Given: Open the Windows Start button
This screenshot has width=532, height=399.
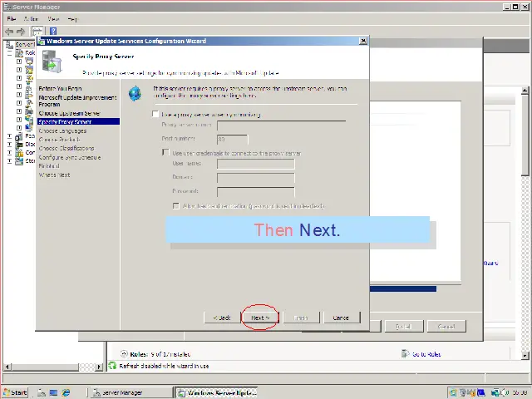Looking at the screenshot, I should point(15,392).
